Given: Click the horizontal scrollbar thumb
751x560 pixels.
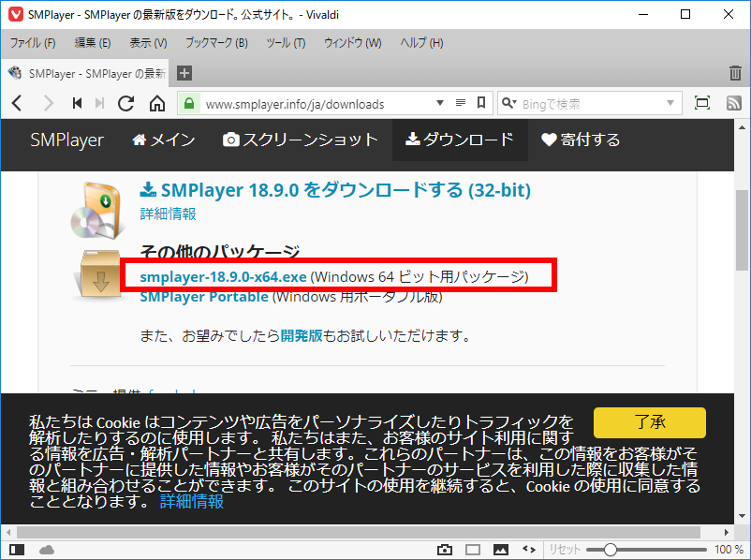Looking at the screenshot, I should click(x=359, y=532).
